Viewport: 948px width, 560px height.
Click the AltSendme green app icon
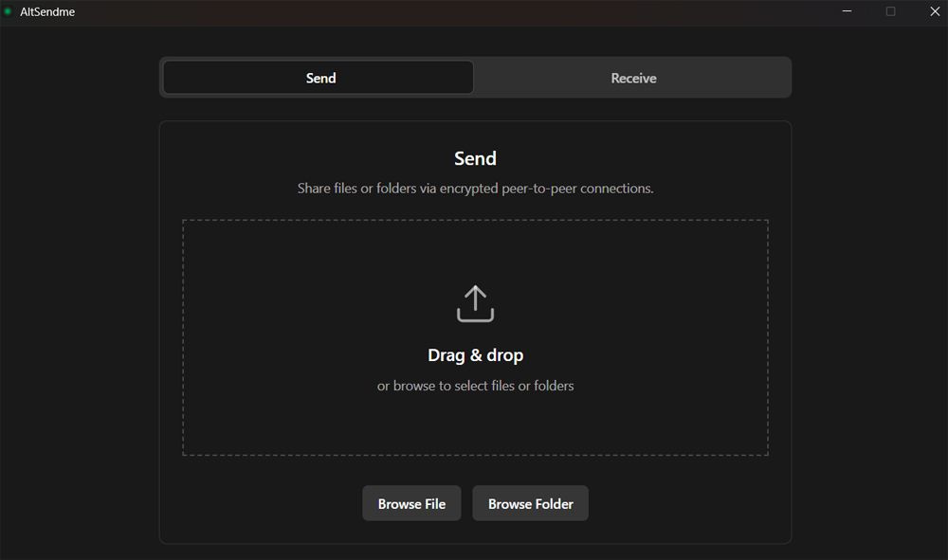[9, 12]
